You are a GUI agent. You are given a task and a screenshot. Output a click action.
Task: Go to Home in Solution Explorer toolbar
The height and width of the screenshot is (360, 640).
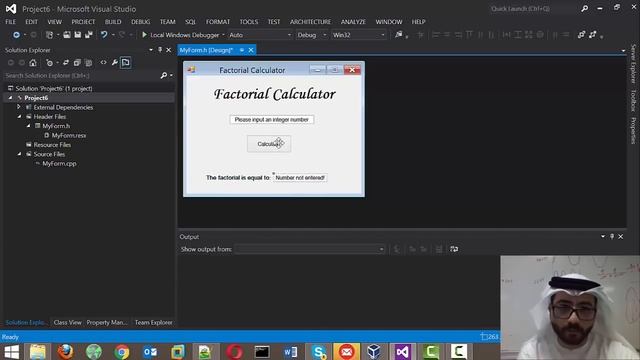click(x=33, y=63)
